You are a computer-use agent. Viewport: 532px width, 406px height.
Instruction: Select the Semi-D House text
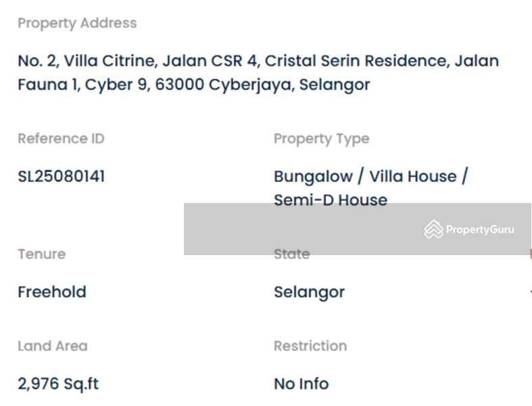coord(330,200)
